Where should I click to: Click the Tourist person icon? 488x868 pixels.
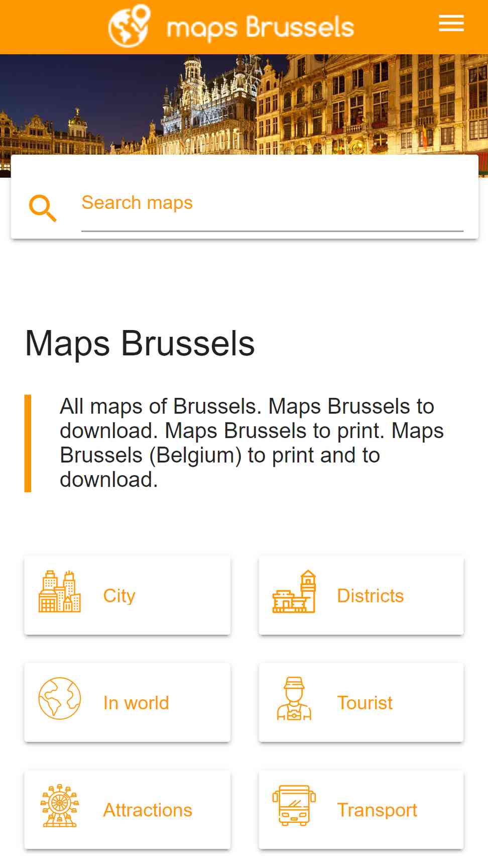click(x=294, y=698)
